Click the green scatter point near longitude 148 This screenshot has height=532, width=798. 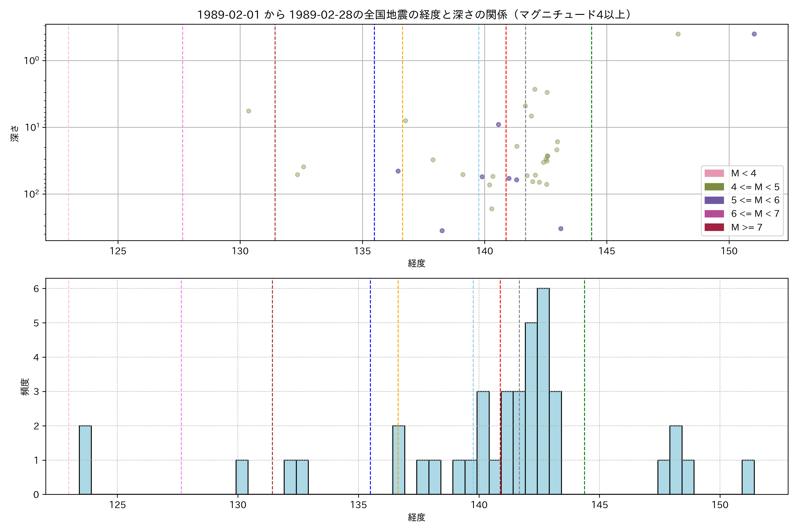[x=678, y=34]
